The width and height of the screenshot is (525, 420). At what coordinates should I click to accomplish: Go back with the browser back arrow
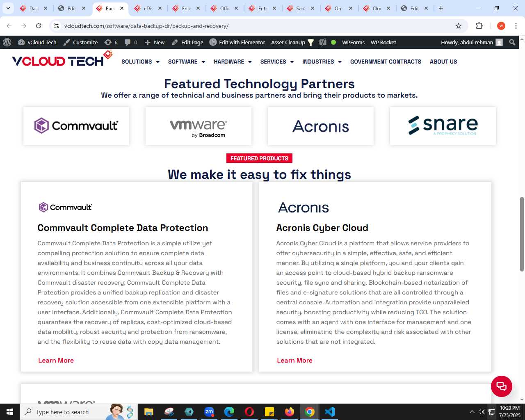click(9, 26)
